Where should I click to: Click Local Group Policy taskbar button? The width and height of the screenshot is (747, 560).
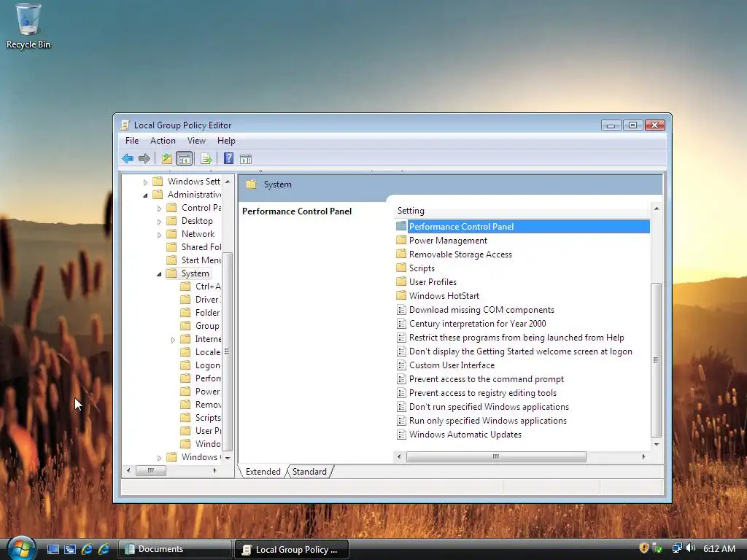[x=292, y=550]
